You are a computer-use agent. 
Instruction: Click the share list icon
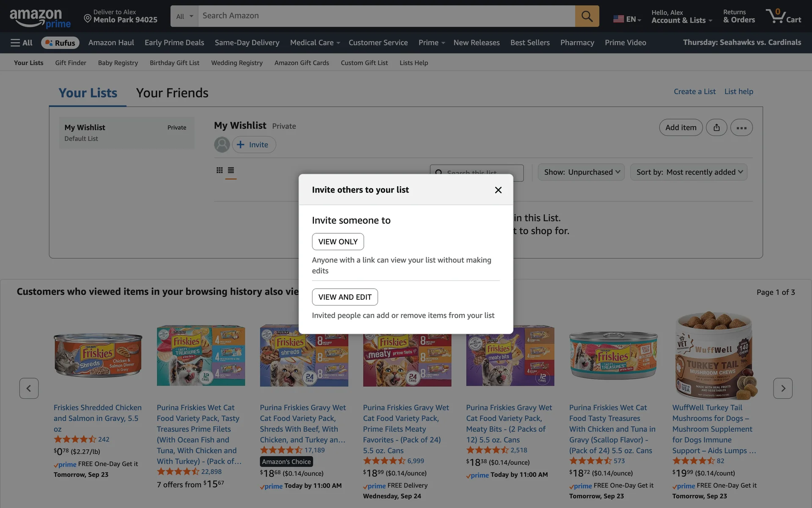(x=716, y=127)
